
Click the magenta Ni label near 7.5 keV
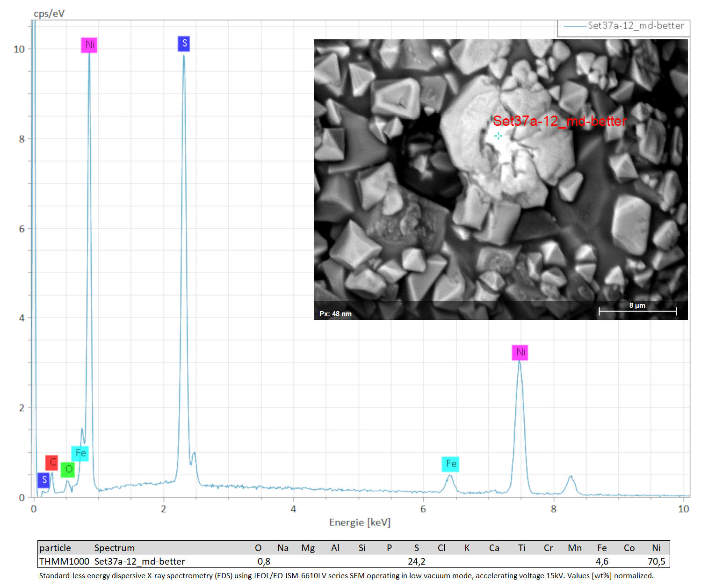coord(520,352)
